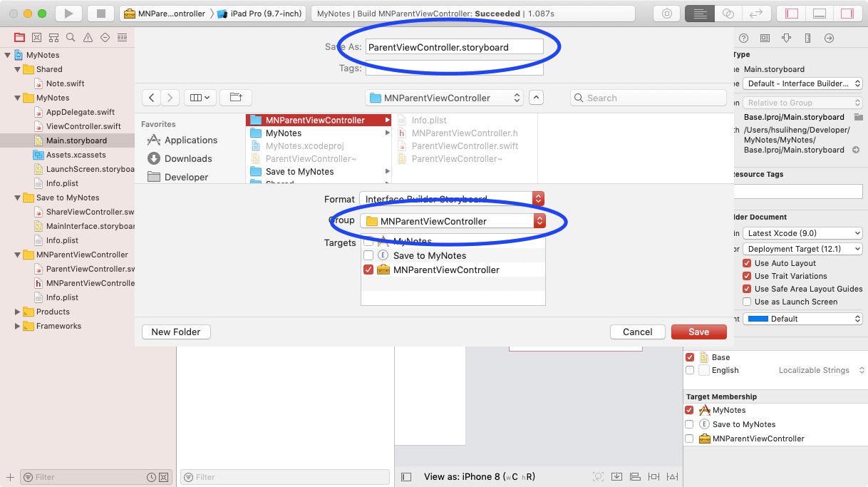Screen dimensions: 868x487
Task: Open the Format dropdown
Action: coord(452,199)
